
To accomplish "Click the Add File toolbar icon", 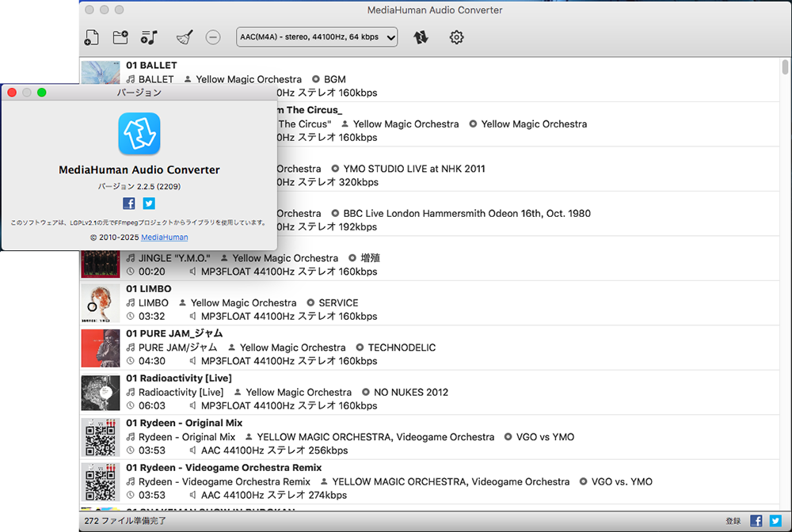I will pos(92,37).
